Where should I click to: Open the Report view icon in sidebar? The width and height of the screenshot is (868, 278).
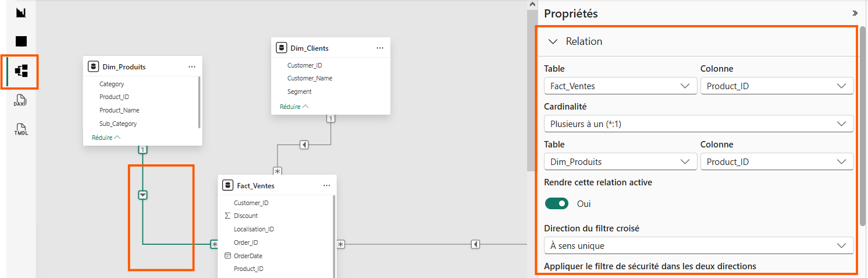click(x=21, y=12)
